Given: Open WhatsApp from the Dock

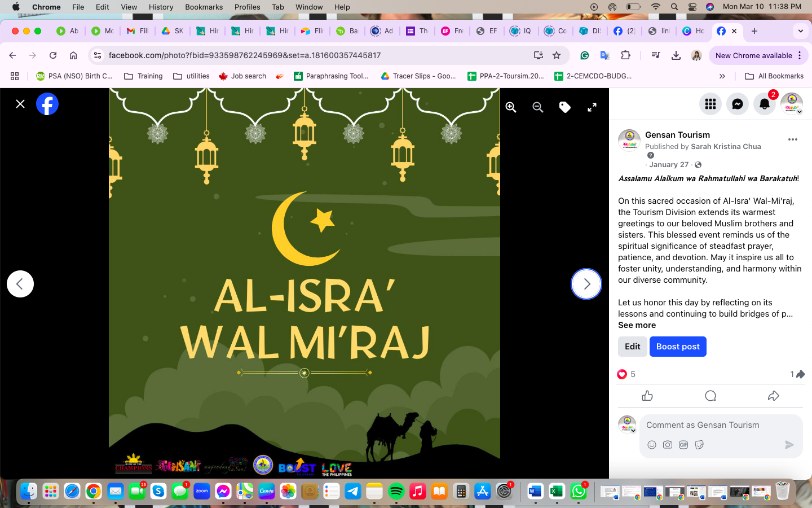Looking at the screenshot, I should click(578, 492).
